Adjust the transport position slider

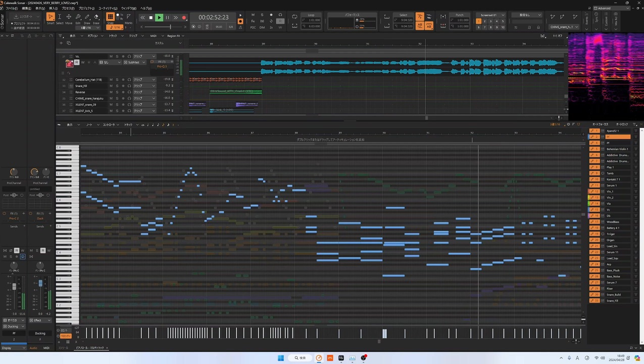(170, 27)
